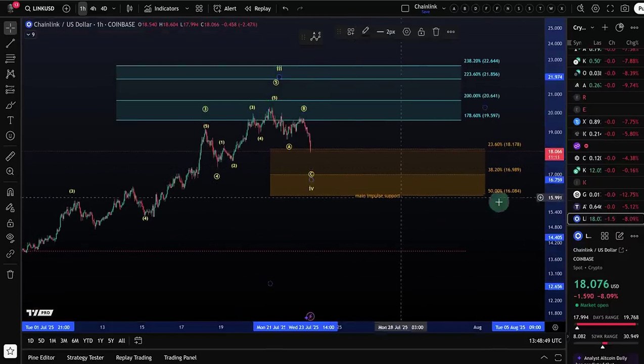
Task: Open the layout setup square icon
Action: click(x=405, y=8)
